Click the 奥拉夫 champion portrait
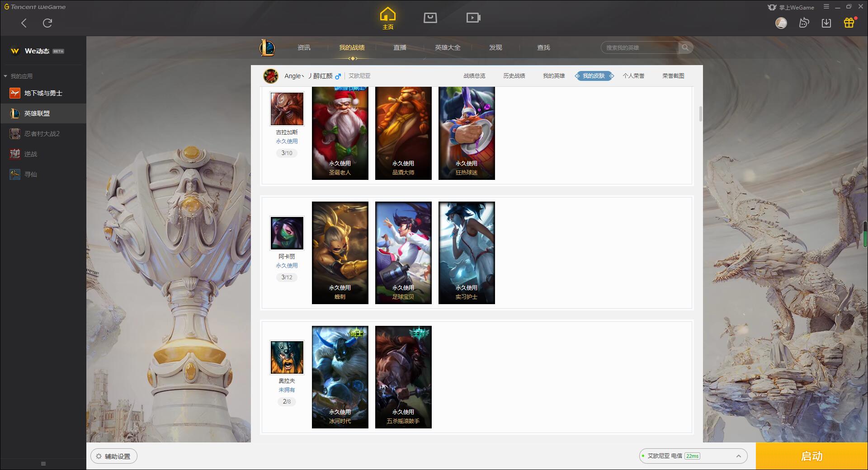Image resolution: width=868 pixels, height=470 pixels. (287, 357)
